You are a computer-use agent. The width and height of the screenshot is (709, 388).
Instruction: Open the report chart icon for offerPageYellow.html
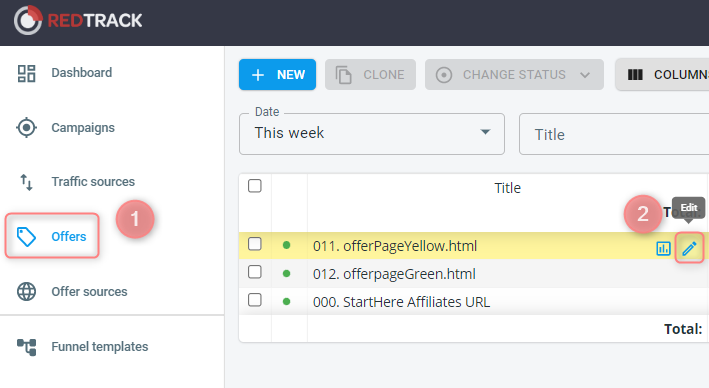click(x=663, y=248)
